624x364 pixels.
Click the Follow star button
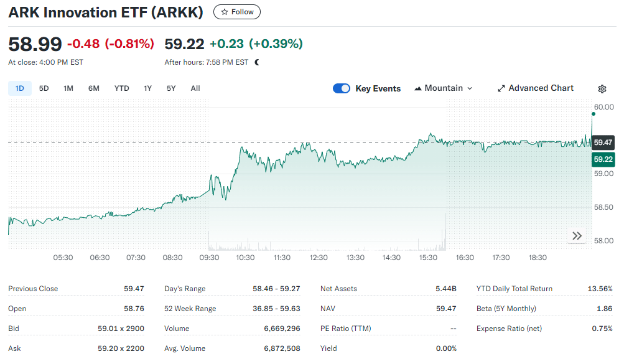(x=237, y=12)
